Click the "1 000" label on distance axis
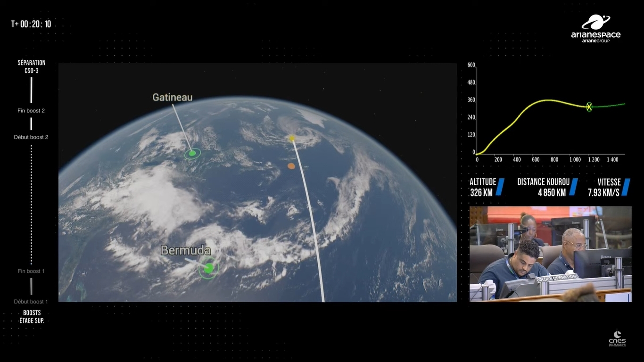Screen dimensions: 644x362 (575, 160)
